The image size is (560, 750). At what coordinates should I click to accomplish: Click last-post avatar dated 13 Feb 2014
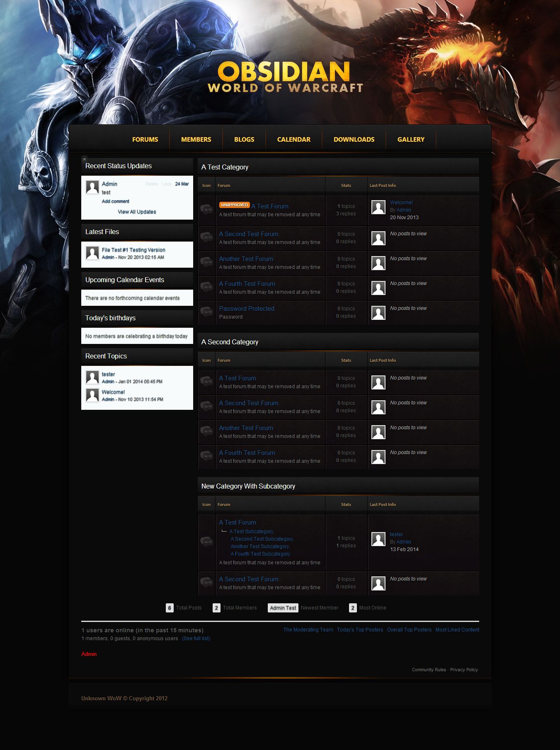point(378,539)
